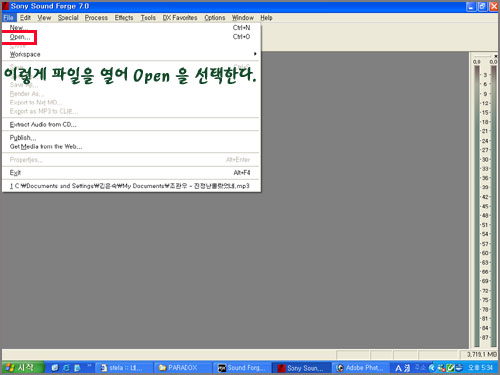Screen dimensions: 500x375
Task: Click the Open... entry in File menu
Action: click(131, 37)
